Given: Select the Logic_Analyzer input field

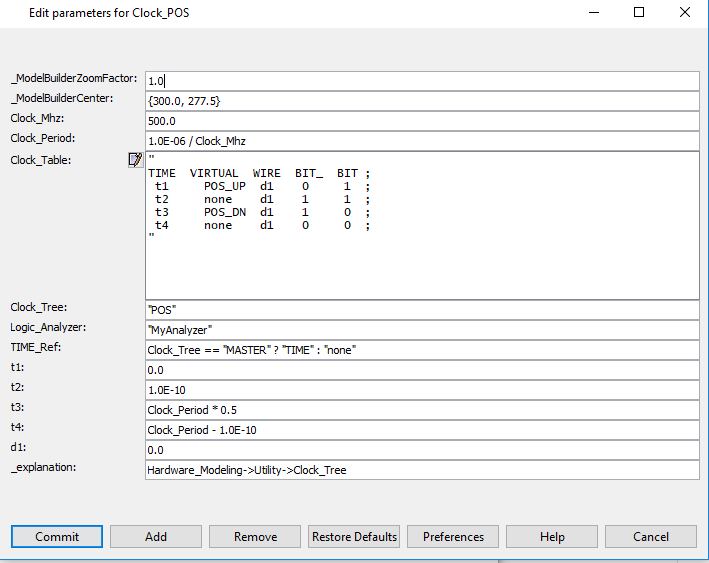Looking at the screenshot, I should point(421,330).
